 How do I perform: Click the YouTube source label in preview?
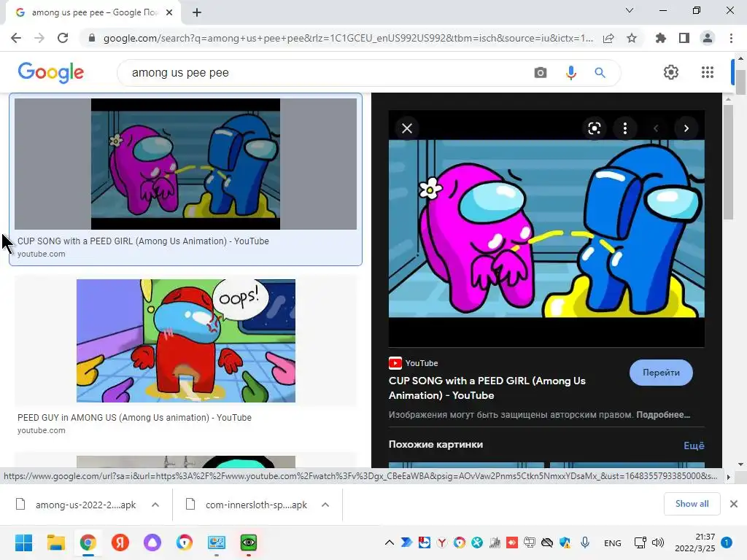tap(414, 363)
